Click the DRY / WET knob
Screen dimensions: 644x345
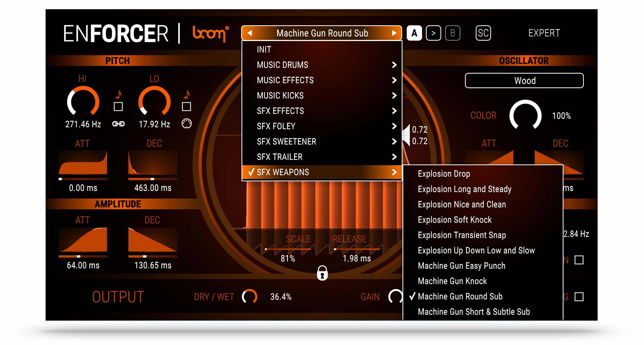tap(250, 296)
